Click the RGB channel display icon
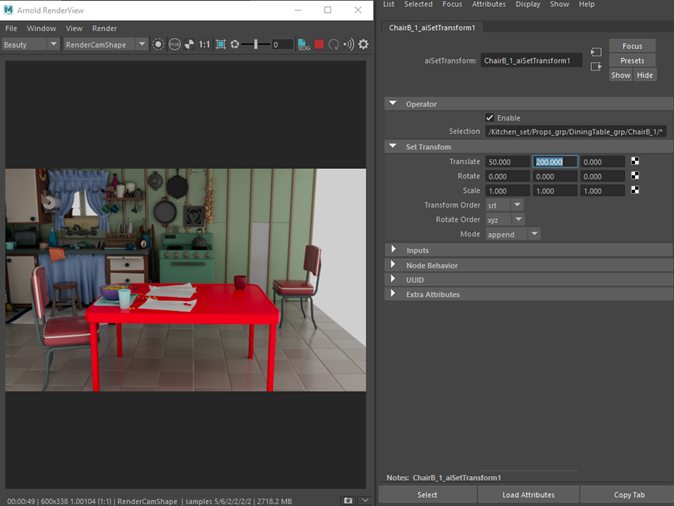Screen dimensions: 674x506 click(175, 44)
